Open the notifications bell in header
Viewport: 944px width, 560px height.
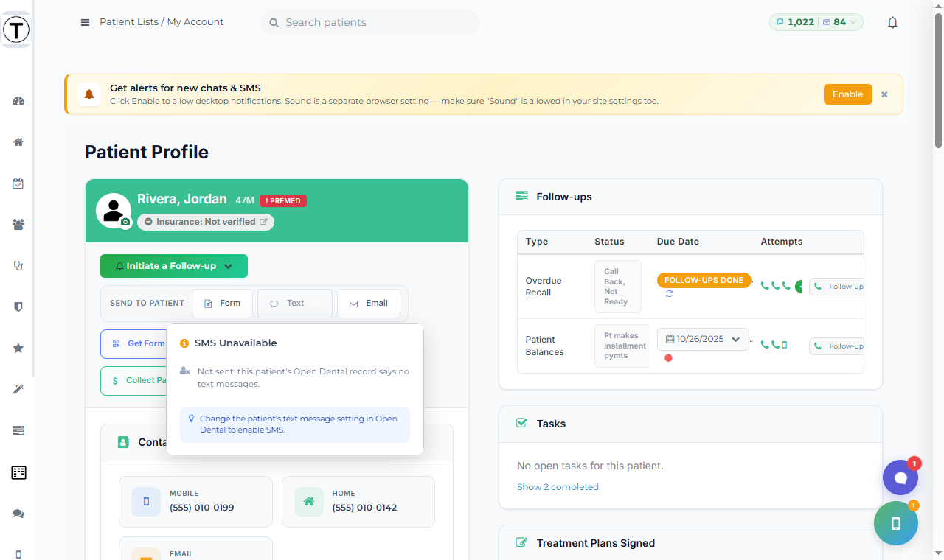[x=892, y=23]
